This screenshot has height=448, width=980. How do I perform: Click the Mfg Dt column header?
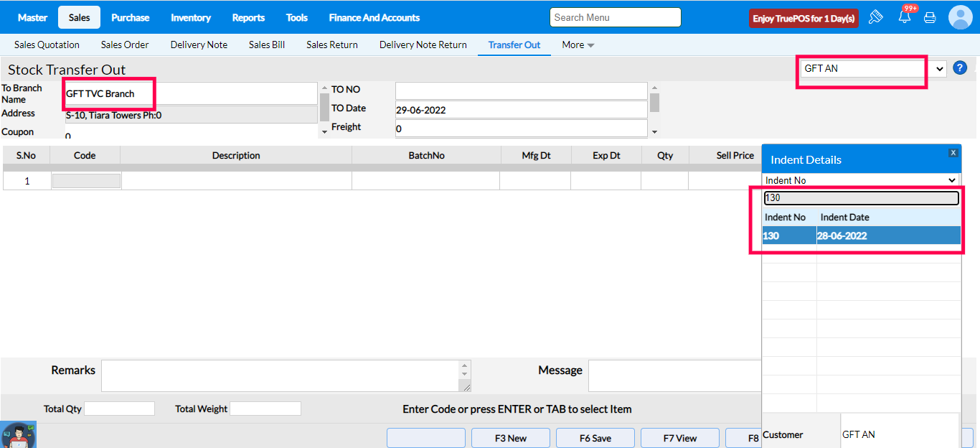tap(536, 155)
